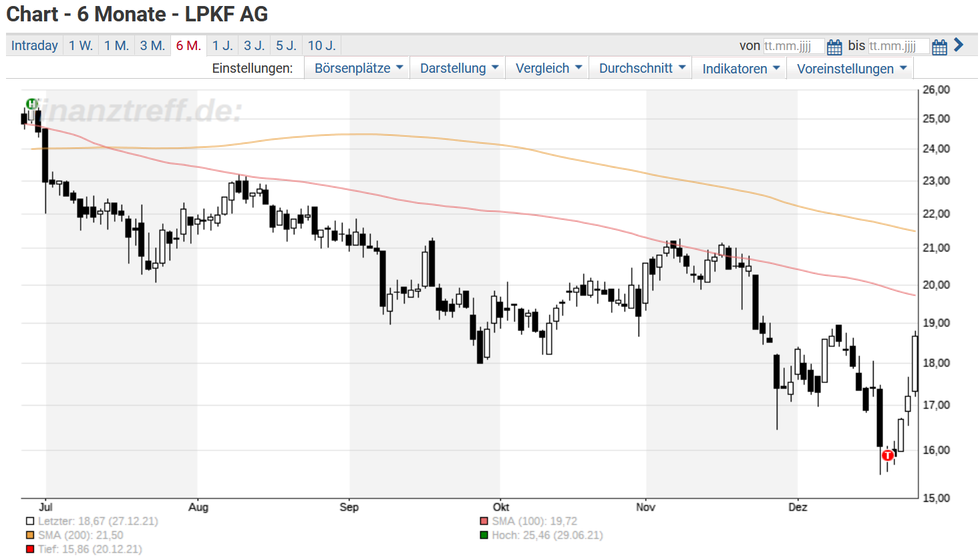Open the 'von' date calendar picker icon

[x=834, y=47]
